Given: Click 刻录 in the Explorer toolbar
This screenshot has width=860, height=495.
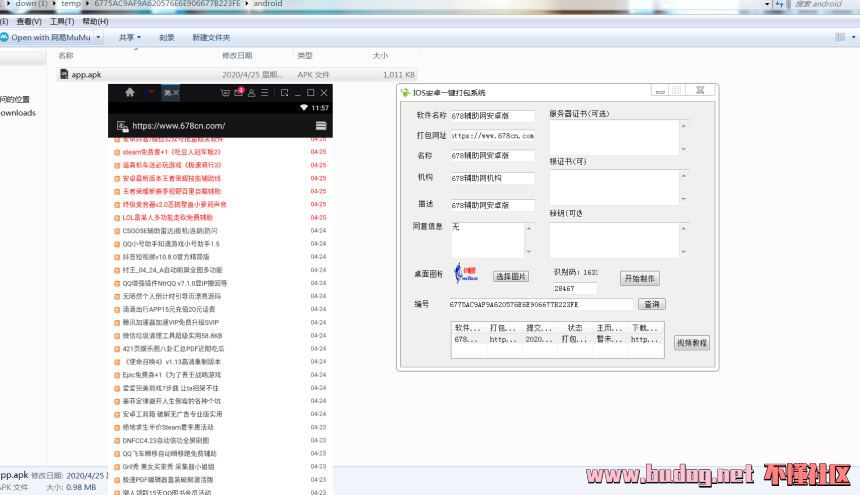Looking at the screenshot, I should pos(167,37).
